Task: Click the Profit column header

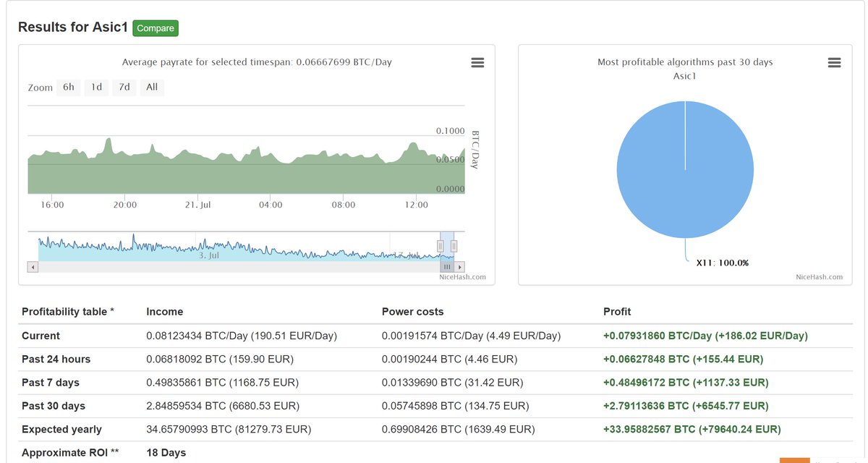Action: tap(617, 312)
